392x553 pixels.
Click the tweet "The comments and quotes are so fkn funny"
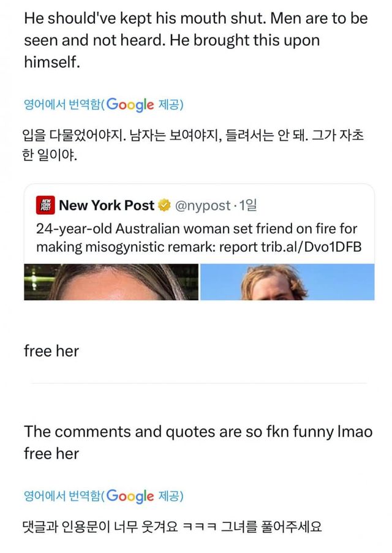pyautogui.click(x=196, y=440)
